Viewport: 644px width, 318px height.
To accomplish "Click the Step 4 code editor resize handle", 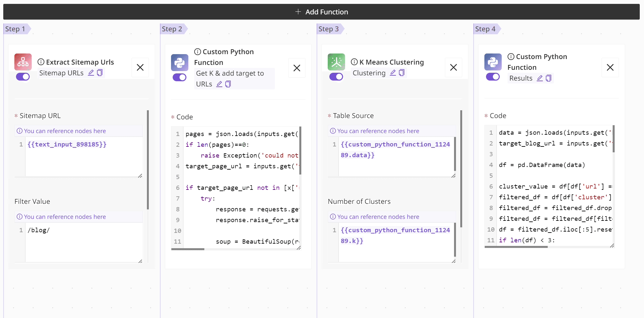I will [x=612, y=246].
